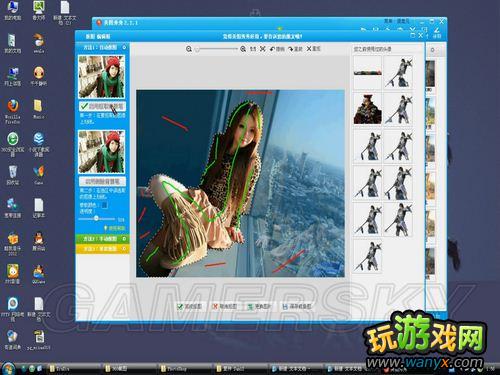Click the green check finish cutout button
The width and height of the screenshot is (500, 375).
189,306
